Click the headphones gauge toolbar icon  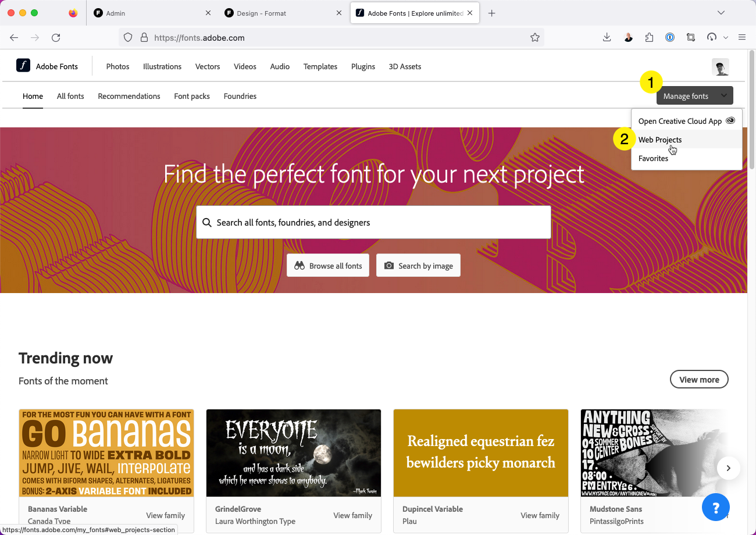tap(712, 37)
